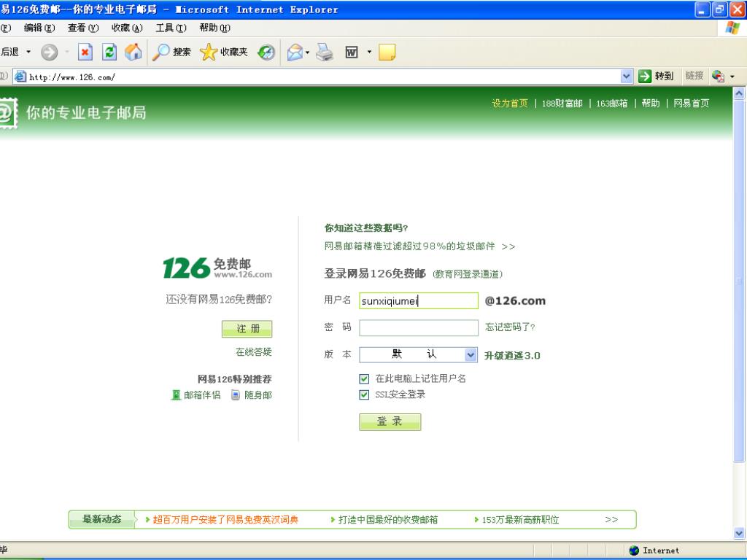Click the header 帮助 link

tap(651, 104)
